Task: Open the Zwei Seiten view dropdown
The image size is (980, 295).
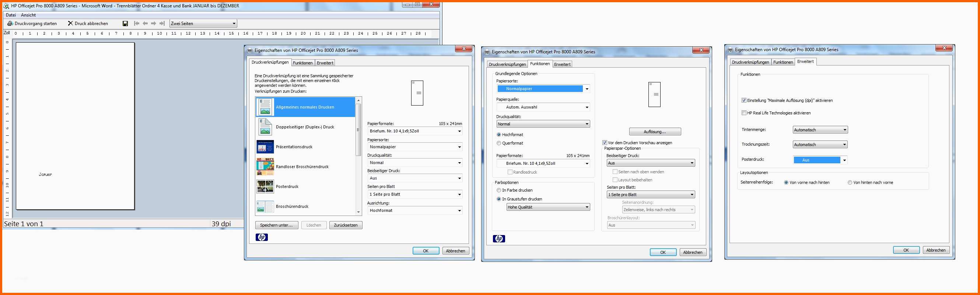Action: [203, 24]
